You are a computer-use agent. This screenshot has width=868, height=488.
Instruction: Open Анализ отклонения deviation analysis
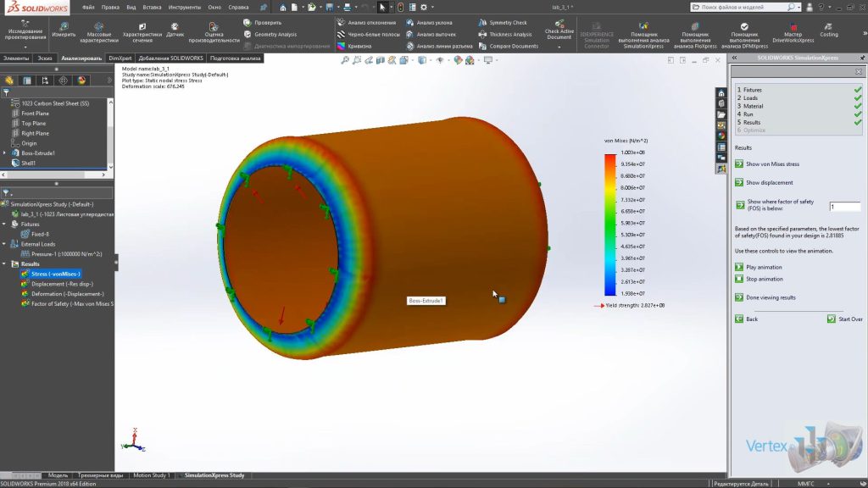[366, 23]
